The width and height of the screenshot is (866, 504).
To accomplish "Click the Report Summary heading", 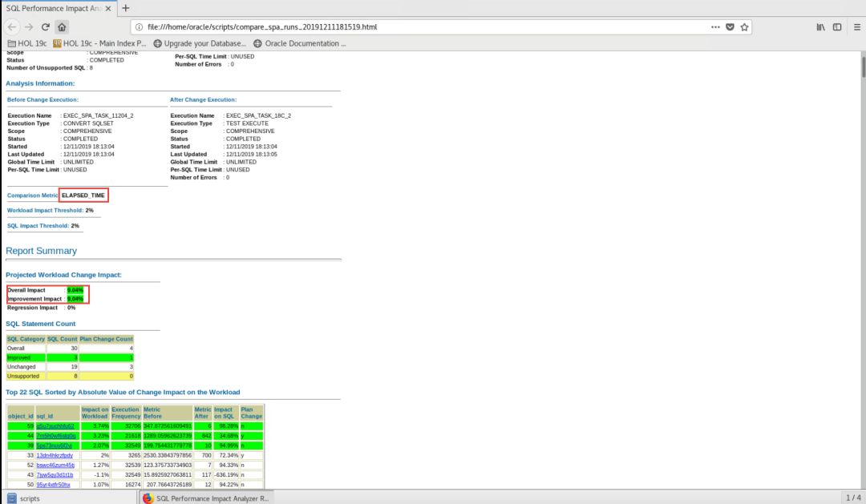I will pos(42,251).
